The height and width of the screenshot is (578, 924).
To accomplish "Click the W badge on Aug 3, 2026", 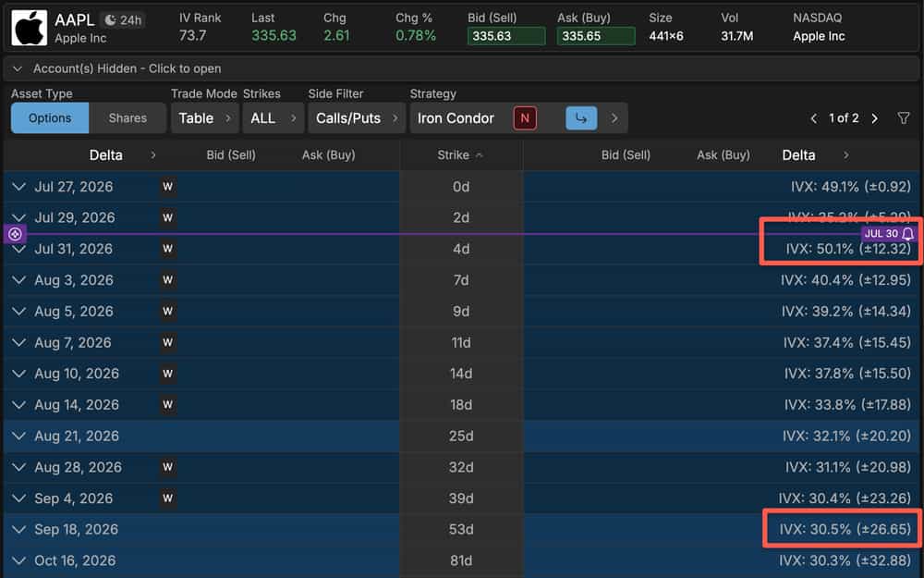I will coord(168,280).
